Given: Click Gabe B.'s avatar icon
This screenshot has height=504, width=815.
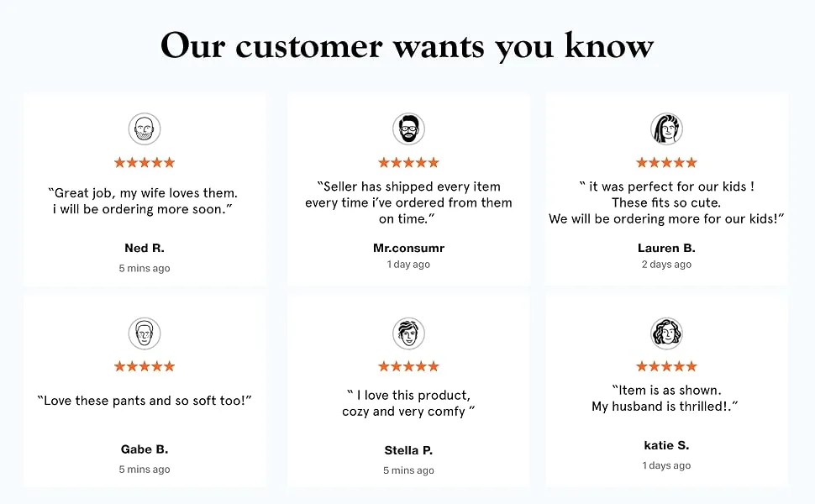Looking at the screenshot, I should [145, 333].
